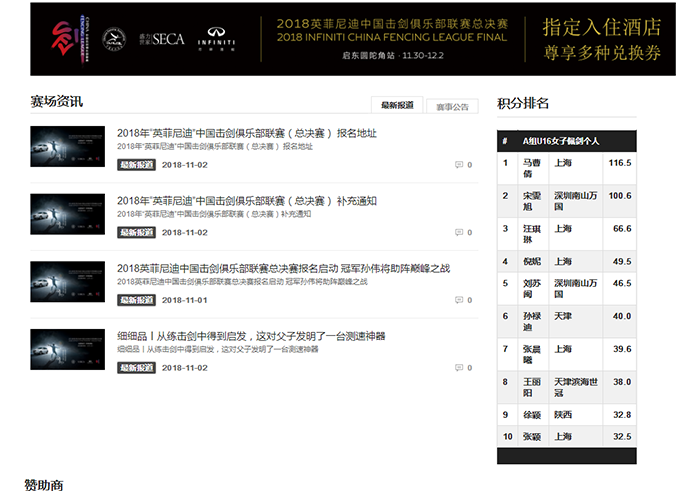Click the ranking header A组U16女子佩剑个人
This screenshot has width=700, height=491.
pyautogui.click(x=561, y=141)
